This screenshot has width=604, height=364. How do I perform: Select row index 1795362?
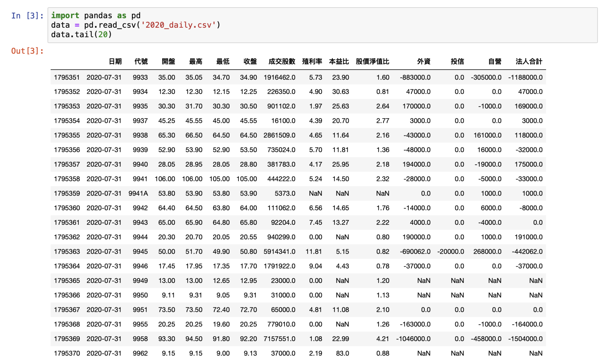(67, 237)
